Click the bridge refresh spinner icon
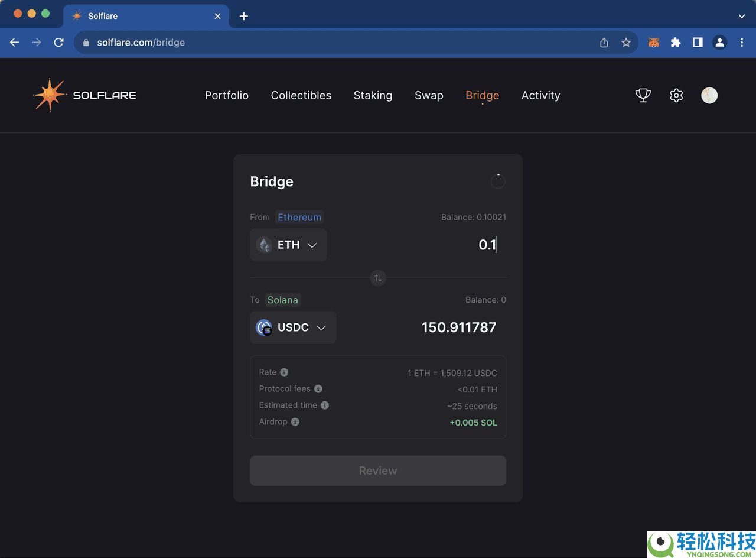 point(498,181)
